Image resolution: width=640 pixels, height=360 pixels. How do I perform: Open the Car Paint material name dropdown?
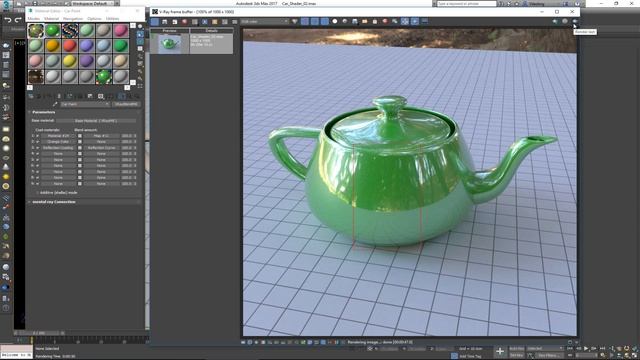click(85, 104)
